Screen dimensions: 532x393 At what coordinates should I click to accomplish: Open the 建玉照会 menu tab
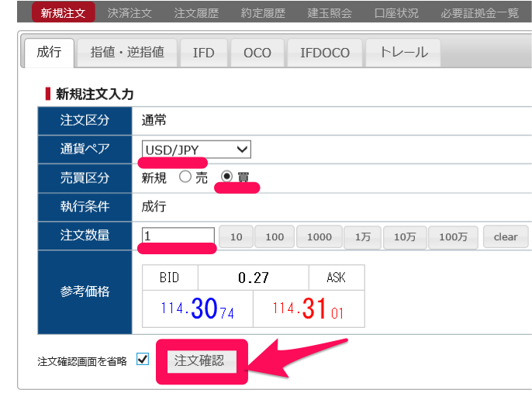330,13
